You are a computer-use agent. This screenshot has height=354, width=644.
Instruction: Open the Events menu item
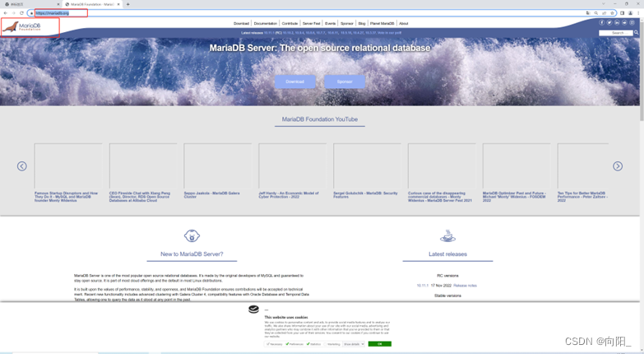click(x=330, y=23)
